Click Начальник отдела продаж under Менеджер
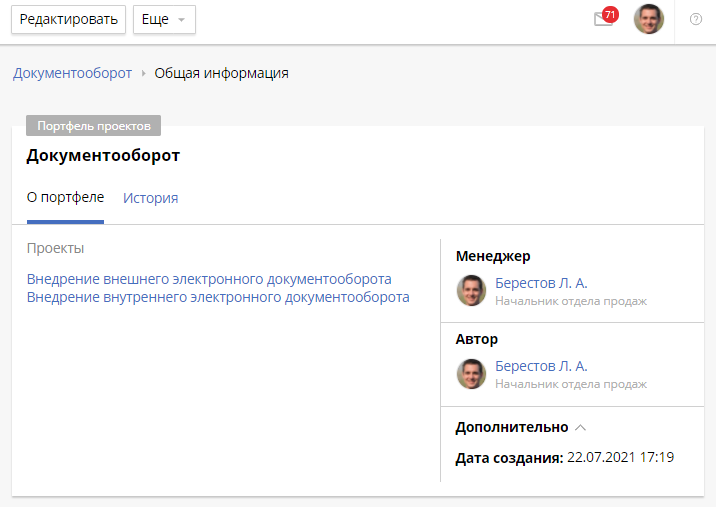Viewport: 716px width, 507px height. point(571,301)
